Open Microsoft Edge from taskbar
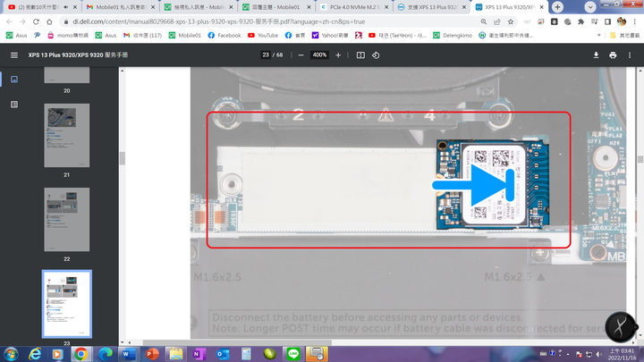The image size is (644, 362). (x=106, y=354)
